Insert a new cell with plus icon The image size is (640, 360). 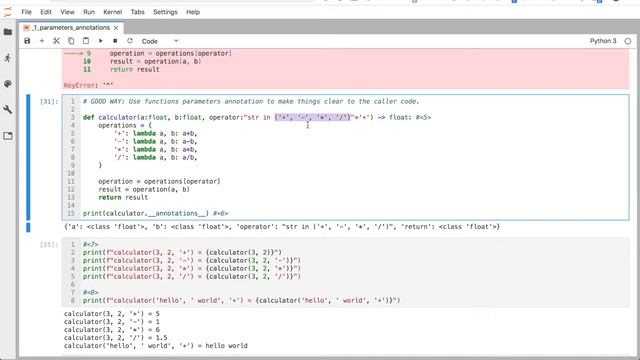pos(42,41)
